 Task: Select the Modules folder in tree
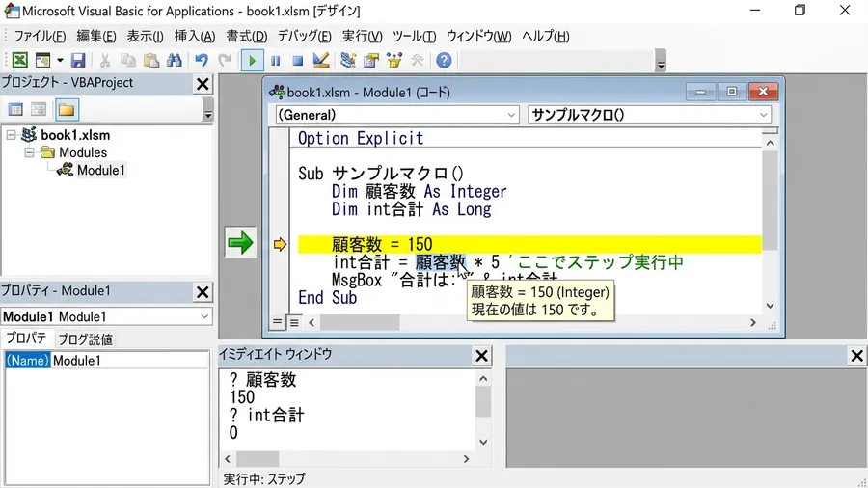(x=83, y=152)
